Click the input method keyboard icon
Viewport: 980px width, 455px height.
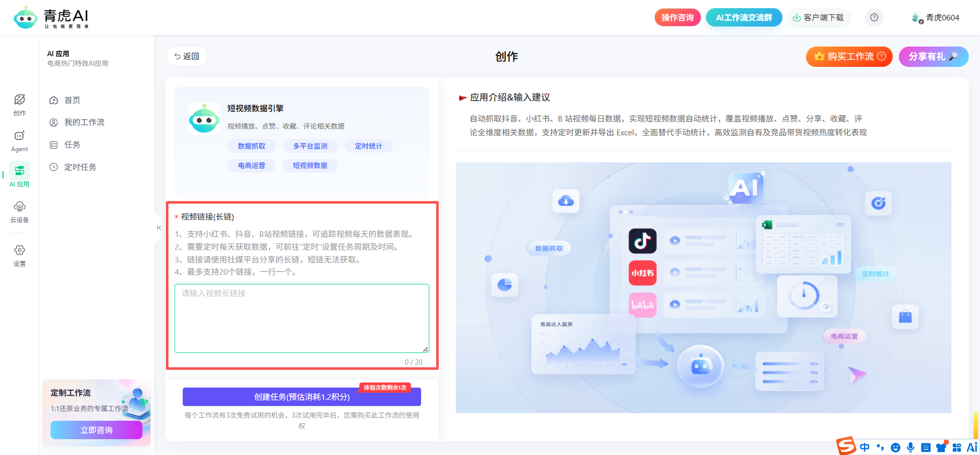pyautogui.click(x=926, y=447)
